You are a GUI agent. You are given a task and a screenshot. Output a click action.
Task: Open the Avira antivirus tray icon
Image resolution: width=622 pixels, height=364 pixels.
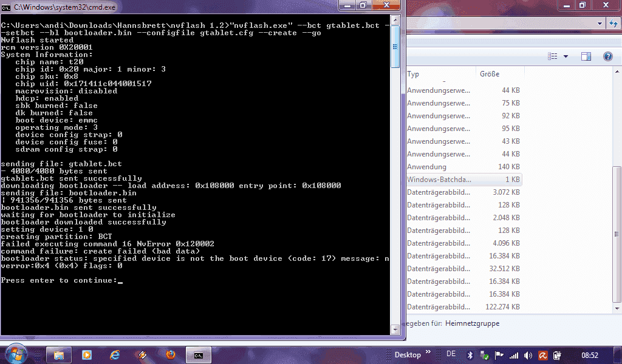point(542,356)
